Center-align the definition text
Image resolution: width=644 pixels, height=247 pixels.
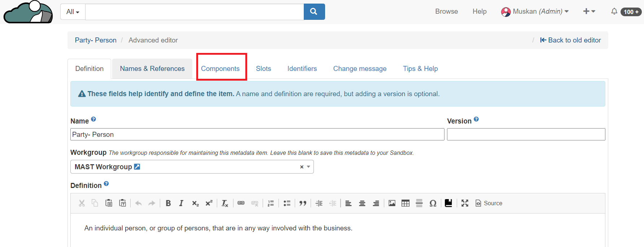point(362,203)
